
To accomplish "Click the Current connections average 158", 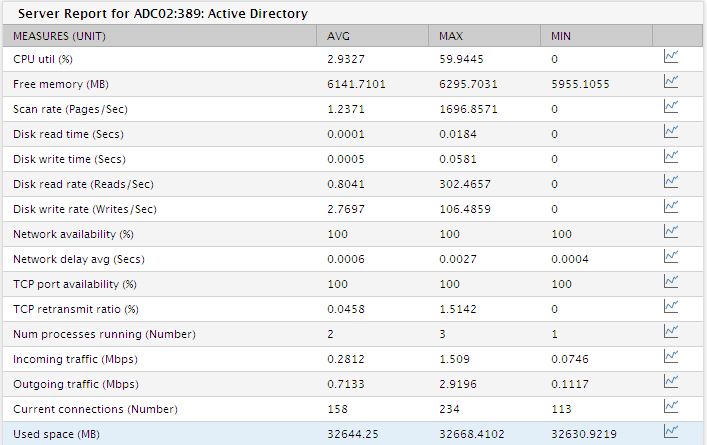I will click(x=337, y=409).
